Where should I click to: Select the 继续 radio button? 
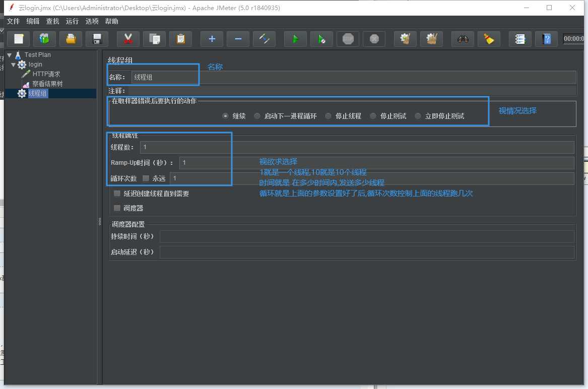(x=225, y=116)
